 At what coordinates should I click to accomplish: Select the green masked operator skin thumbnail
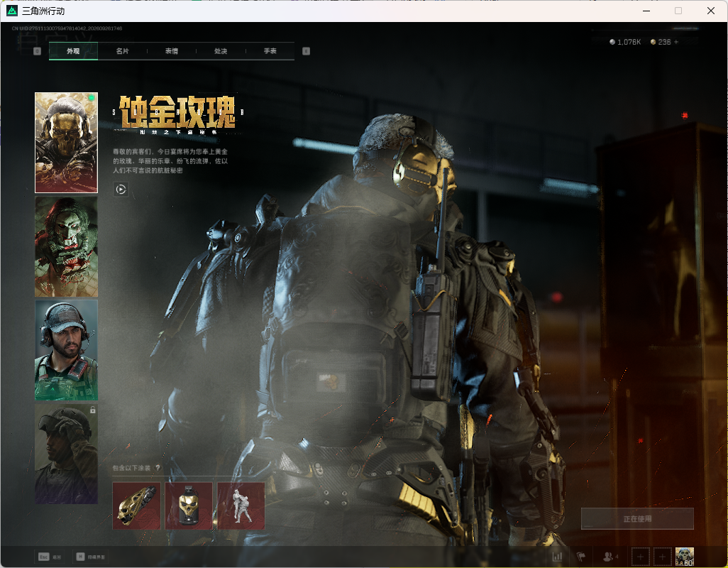(x=67, y=246)
